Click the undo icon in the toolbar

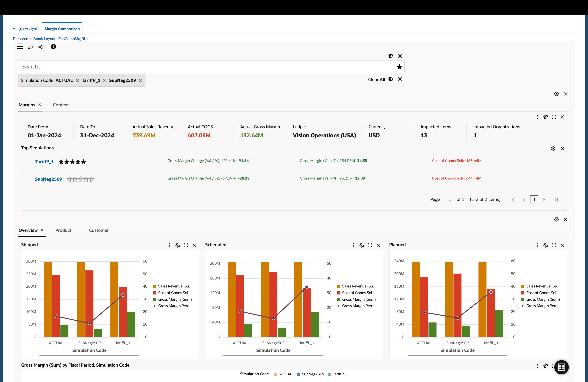tap(30, 47)
